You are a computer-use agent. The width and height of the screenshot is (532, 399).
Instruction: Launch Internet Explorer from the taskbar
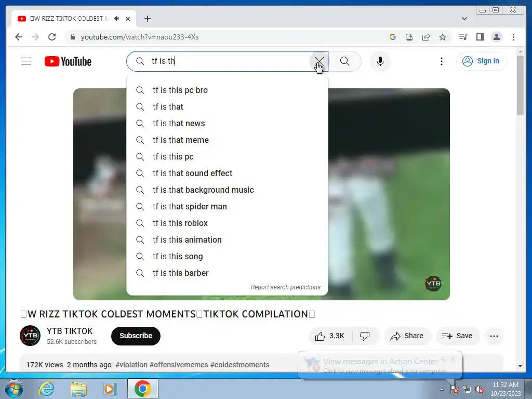point(46,389)
